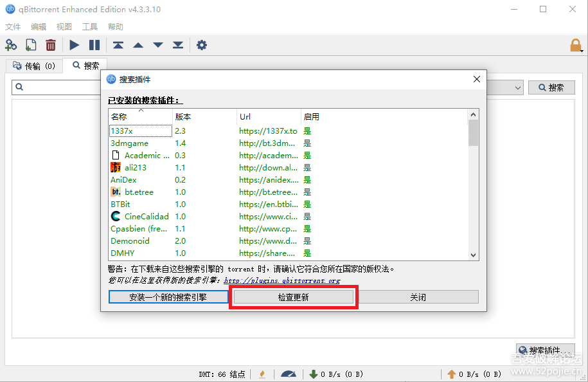Move torrent to bottom of queue icon
The width and height of the screenshot is (588, 382).
178,46
